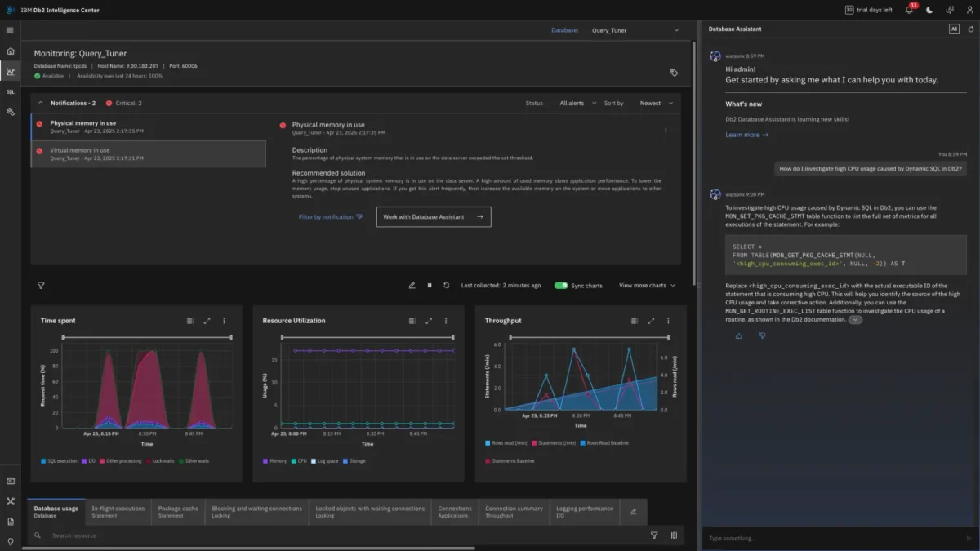
Task: Open the Monitoring chart icon in sidebar
Action: tap(10, 72)
